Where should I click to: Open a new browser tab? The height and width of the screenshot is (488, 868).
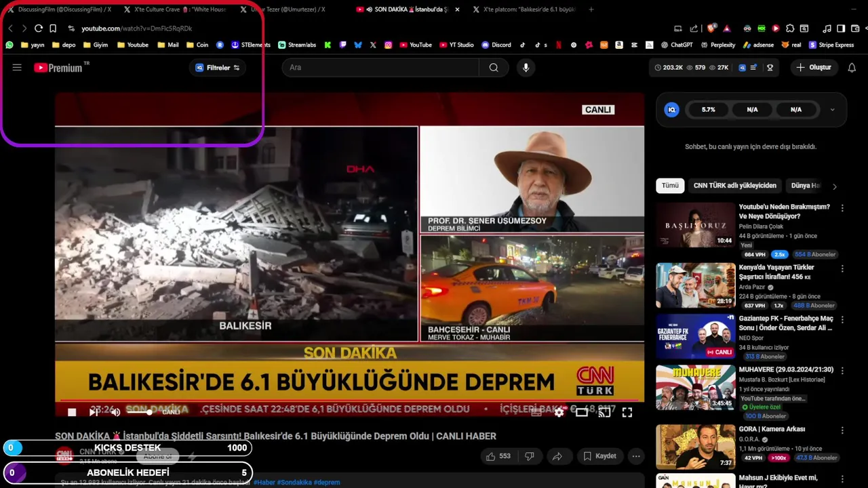click(591, 9)
